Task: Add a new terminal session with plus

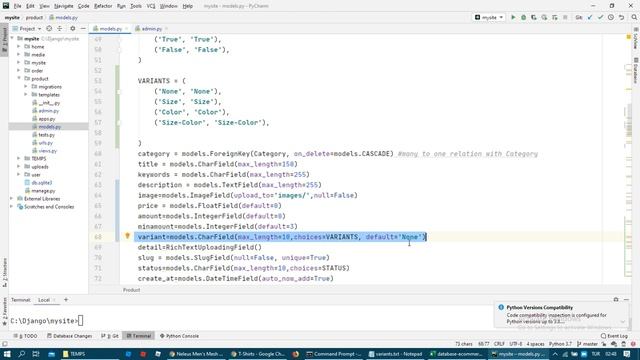Action: (x=66, y=300)
